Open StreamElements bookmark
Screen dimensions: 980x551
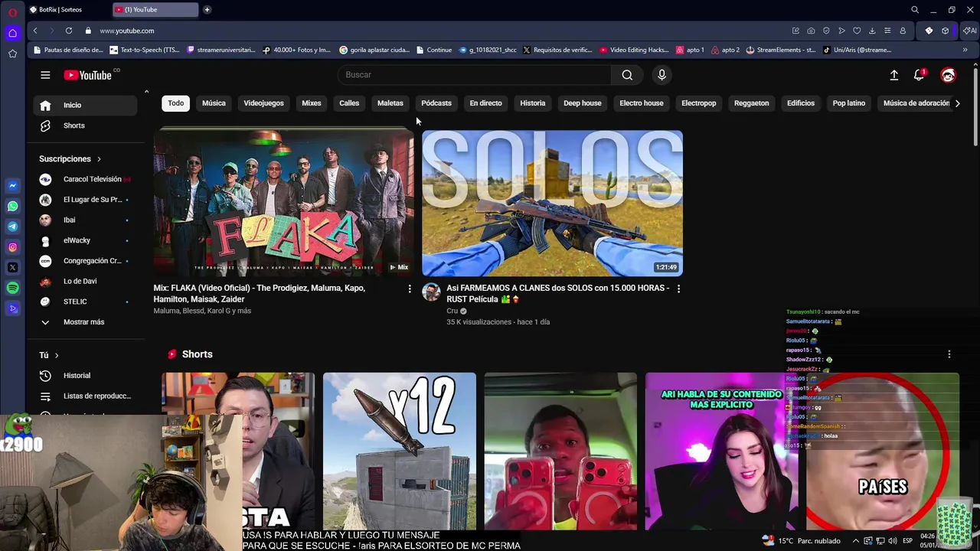coord(781,50)
